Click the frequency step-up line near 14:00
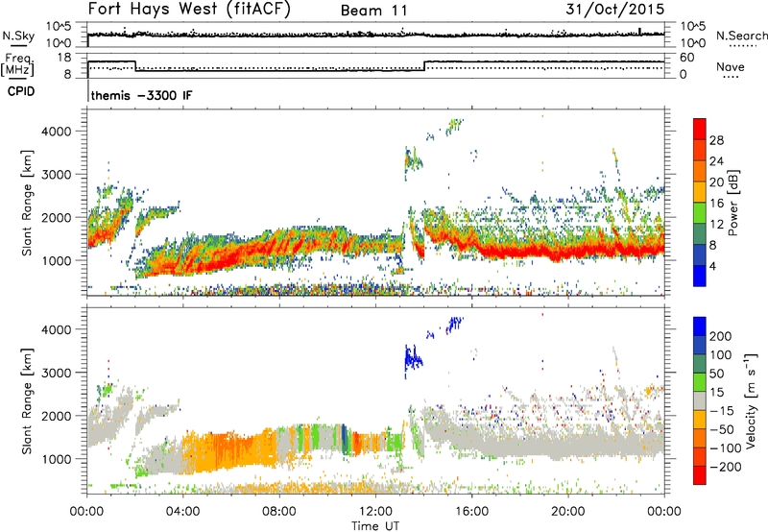This screenshot has width=768, height=532. click(x=424, y=65)
